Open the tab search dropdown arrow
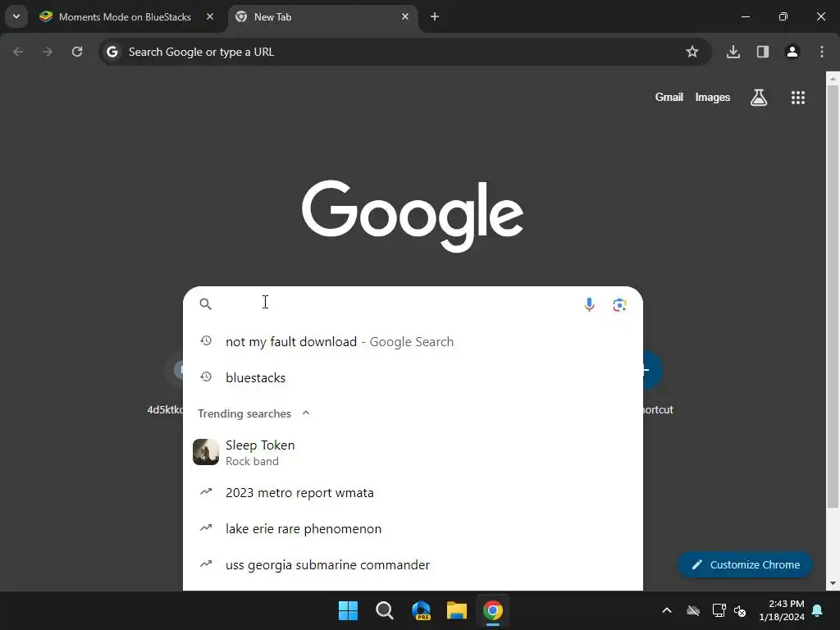The height and width of the screenshot is (630, 840). 16,16
